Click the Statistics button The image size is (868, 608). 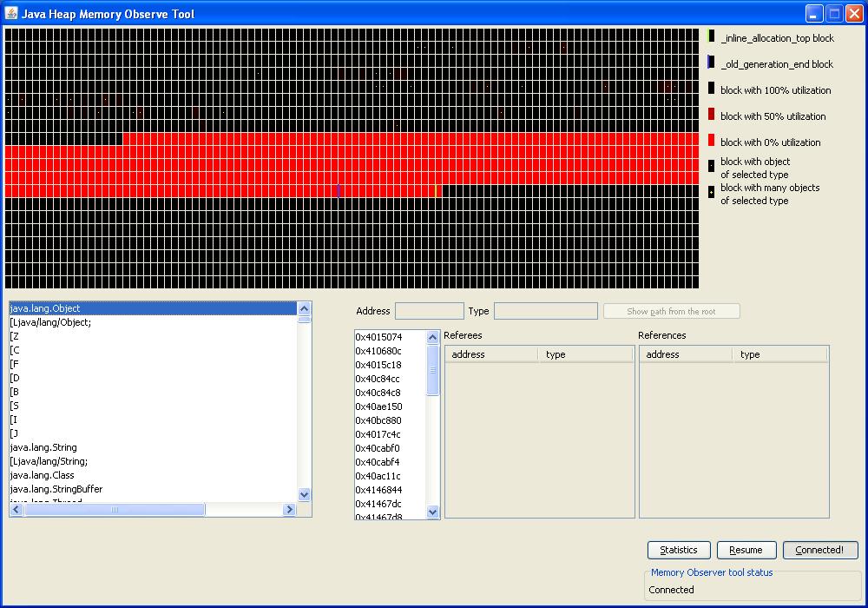point(679,550)
